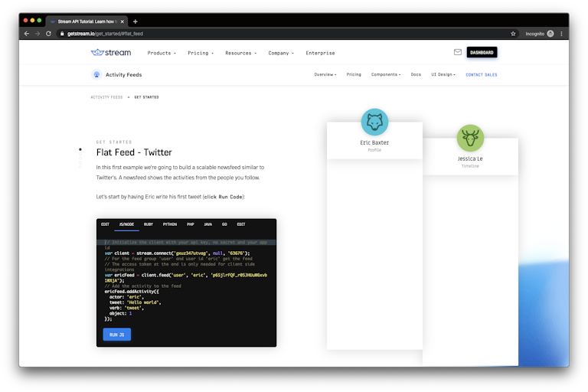This screenshot has height=392, width=588.
Task: Click the Jessica Le name label
Action: point(470,158)
